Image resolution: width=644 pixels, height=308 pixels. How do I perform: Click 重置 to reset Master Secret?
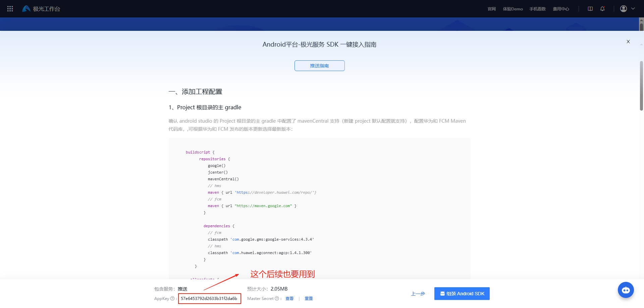coord(309,299)
